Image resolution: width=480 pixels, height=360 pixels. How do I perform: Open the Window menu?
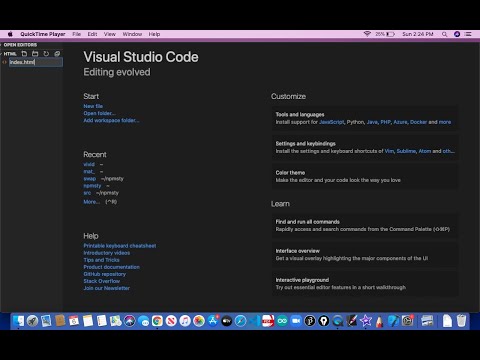pyautogui.click(x=132, y=34)
